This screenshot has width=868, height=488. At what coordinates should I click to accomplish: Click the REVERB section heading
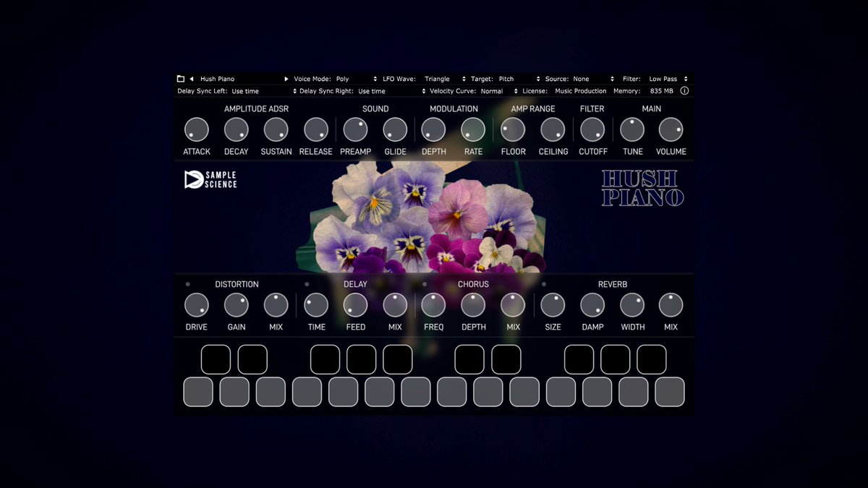(613, 284)
